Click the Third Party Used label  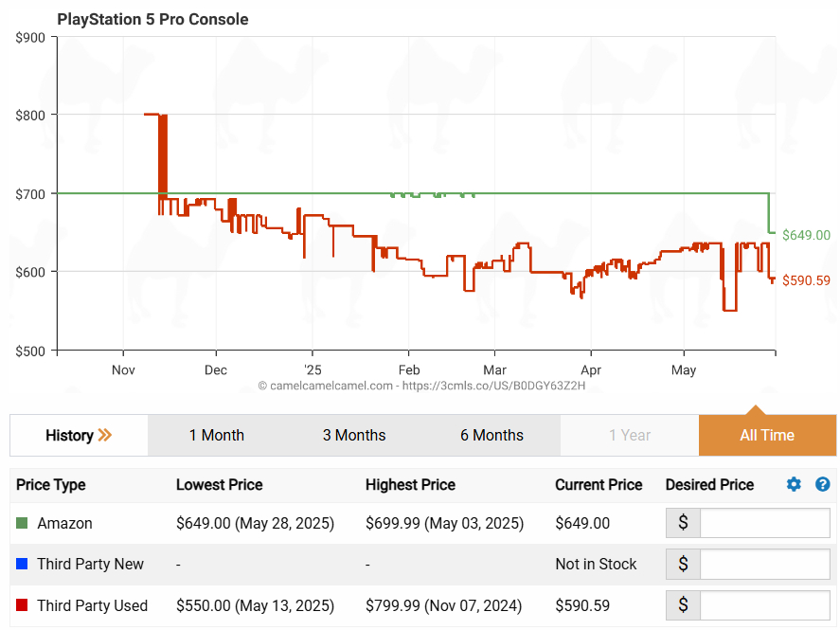point(92,605)
